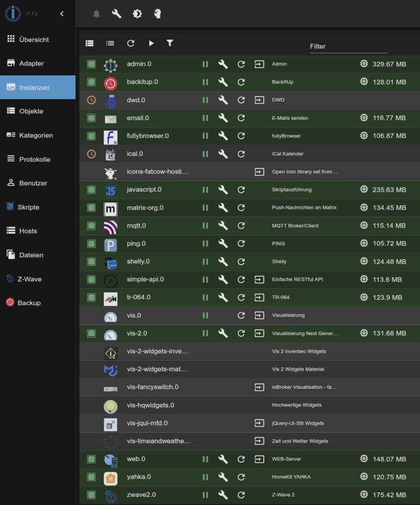420x505 pixels.
Task: Open the Z-Wave sidebar entry
Action: coord(30,279)
